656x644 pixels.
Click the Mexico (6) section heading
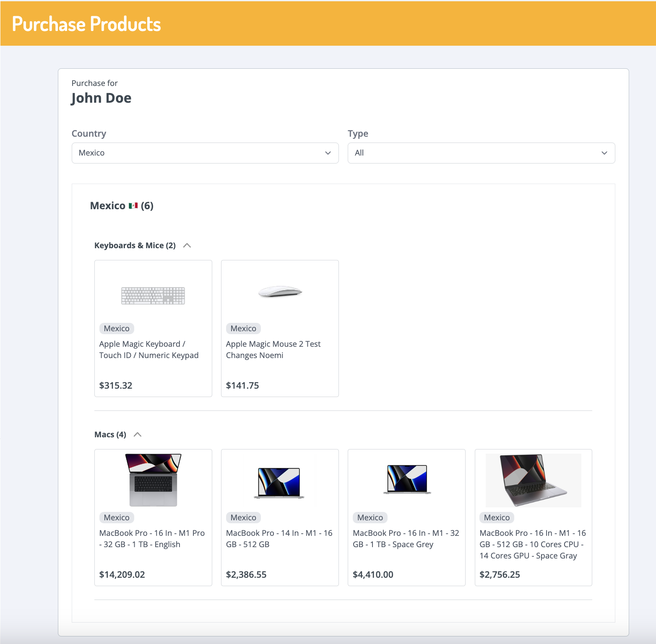click(x=121, y=205)
